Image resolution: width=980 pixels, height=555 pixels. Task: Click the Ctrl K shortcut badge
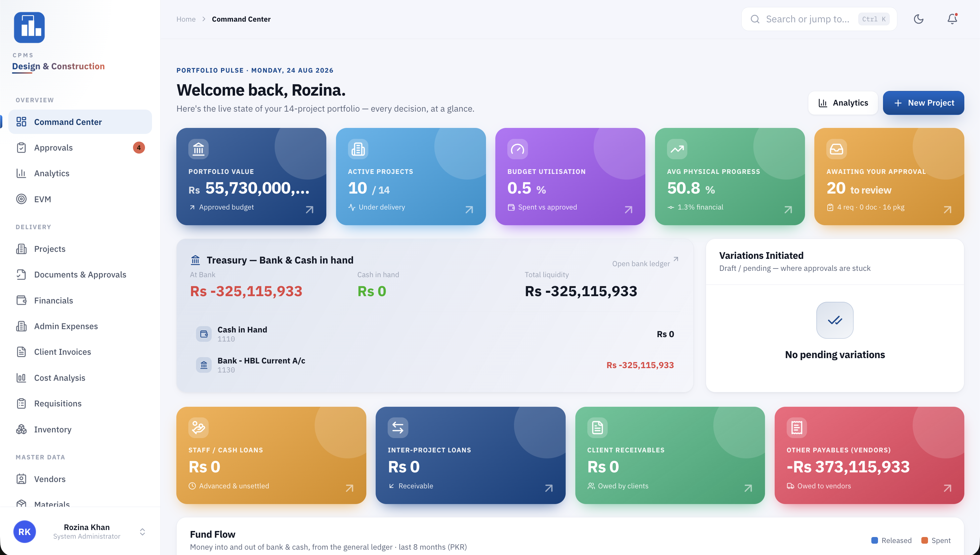pyautogui.click(x=874, y=19)
